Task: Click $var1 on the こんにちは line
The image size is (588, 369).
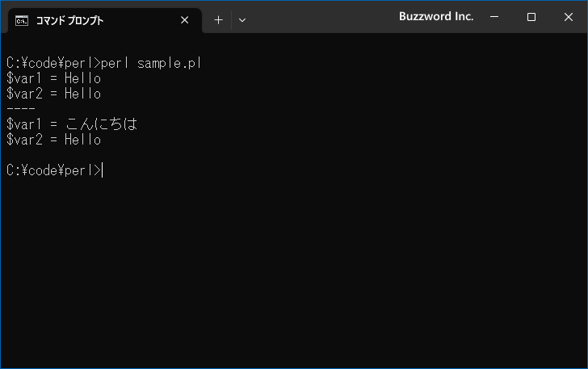Action: click(x=23, y=124)
